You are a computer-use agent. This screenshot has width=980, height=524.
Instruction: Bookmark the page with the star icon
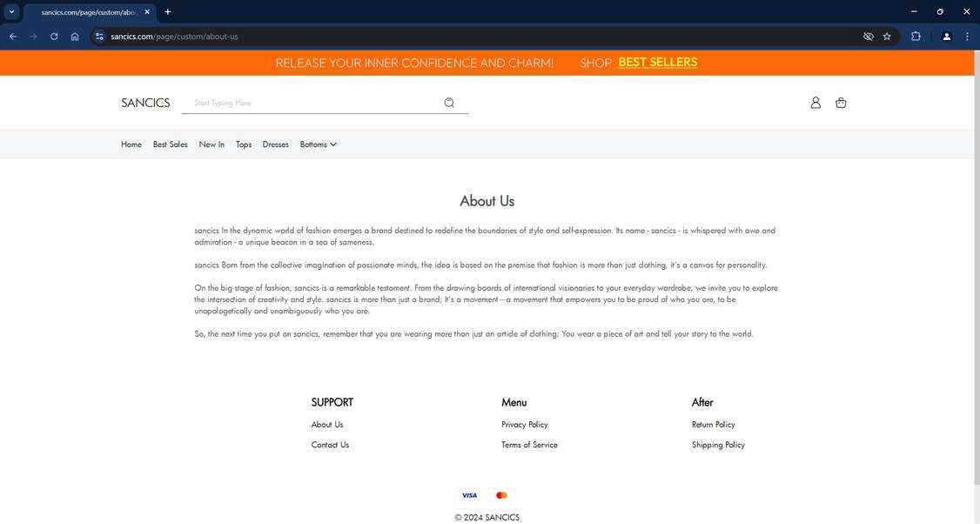pyautogui.click(x=886, y=36)
